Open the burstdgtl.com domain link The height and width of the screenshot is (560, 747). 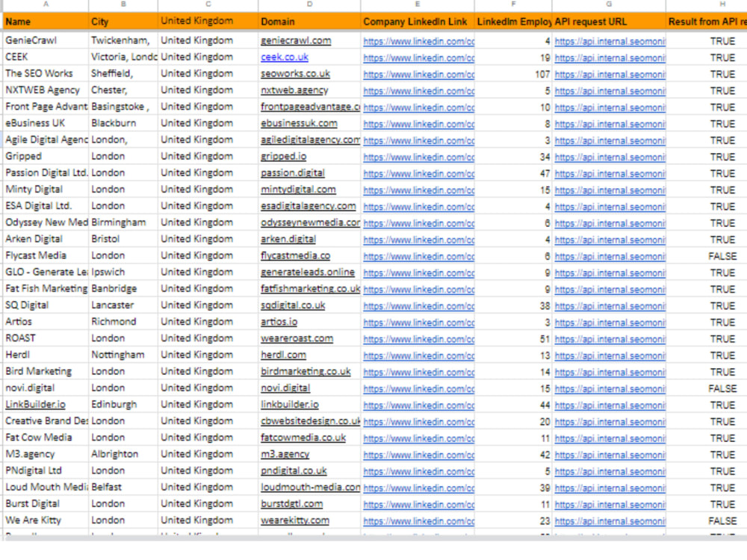click(x=291, y=504)
